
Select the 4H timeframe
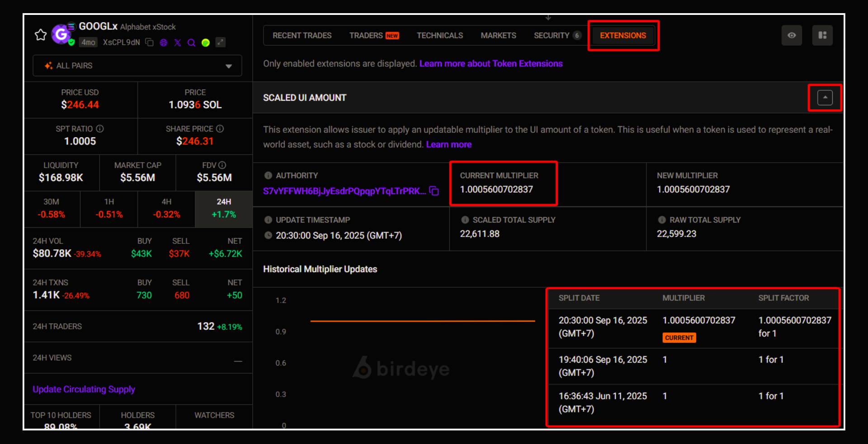point(166,209)
